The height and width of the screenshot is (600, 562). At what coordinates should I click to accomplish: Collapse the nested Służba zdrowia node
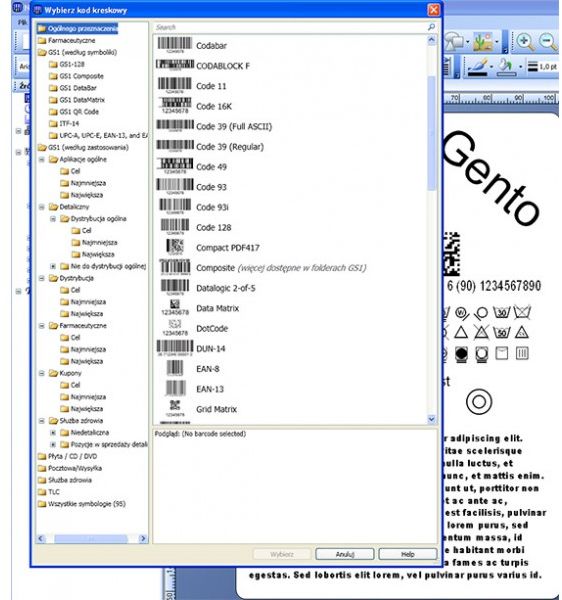click(x=42, y=421)
